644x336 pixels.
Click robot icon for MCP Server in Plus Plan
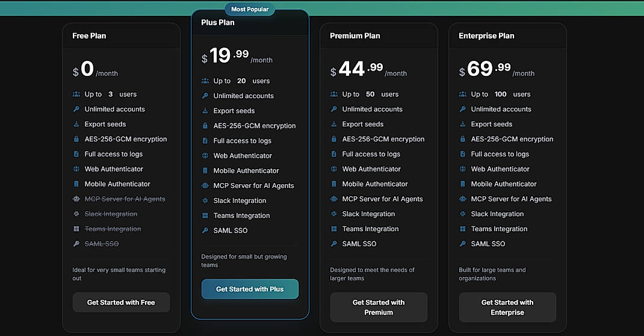click(x=205, y=185)
